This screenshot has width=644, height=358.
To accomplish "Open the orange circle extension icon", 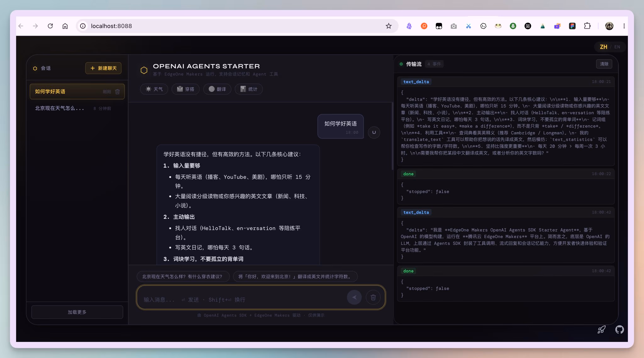I will 424,26.
